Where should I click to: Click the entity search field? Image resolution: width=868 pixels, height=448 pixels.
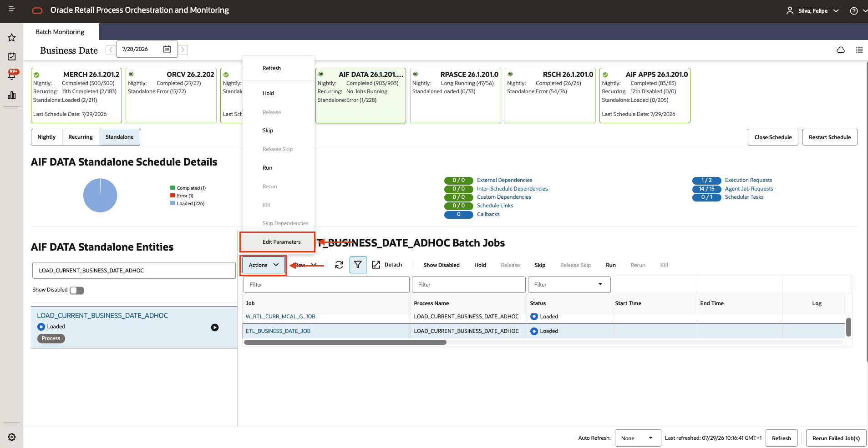[134, 270]
